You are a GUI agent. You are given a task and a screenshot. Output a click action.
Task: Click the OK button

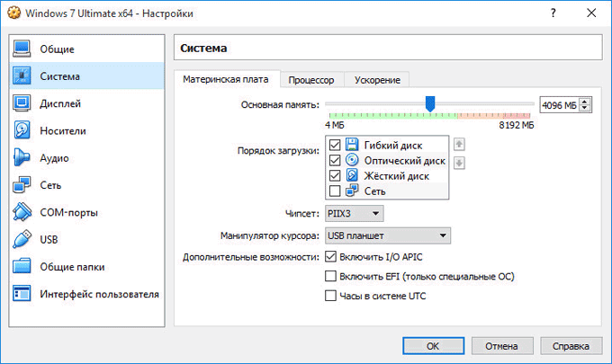tap(433, 345)
